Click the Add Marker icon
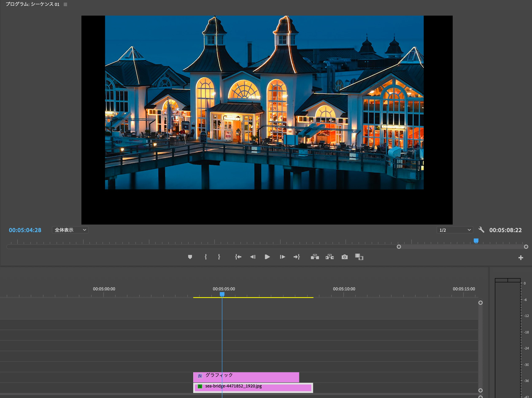 [x=190, y=257]
